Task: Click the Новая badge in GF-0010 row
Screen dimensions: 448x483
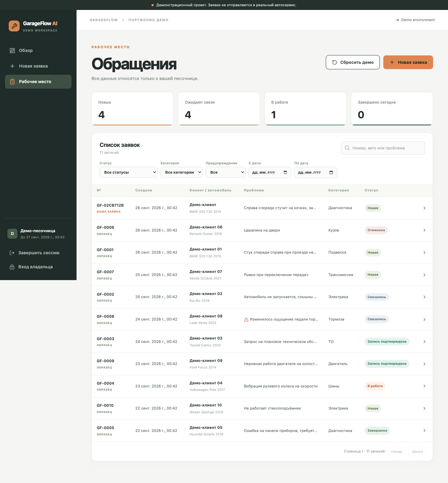Action: pos(373,408)
